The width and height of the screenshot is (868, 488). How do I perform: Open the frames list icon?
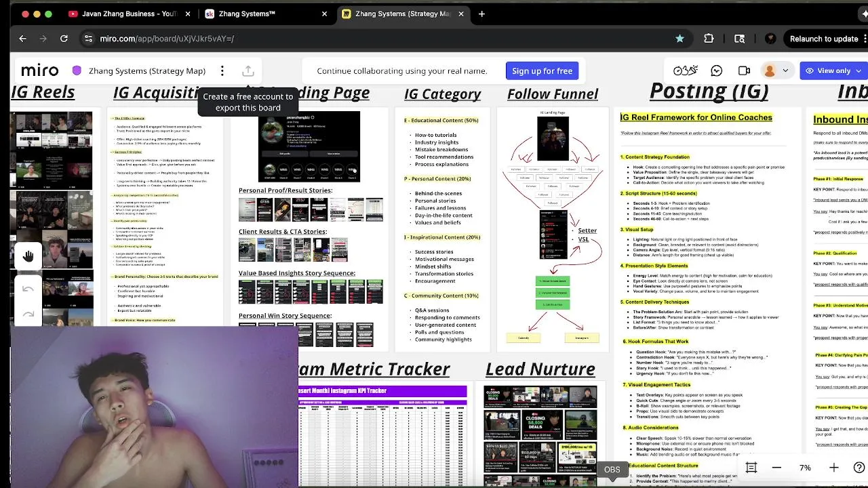point(751,468)
